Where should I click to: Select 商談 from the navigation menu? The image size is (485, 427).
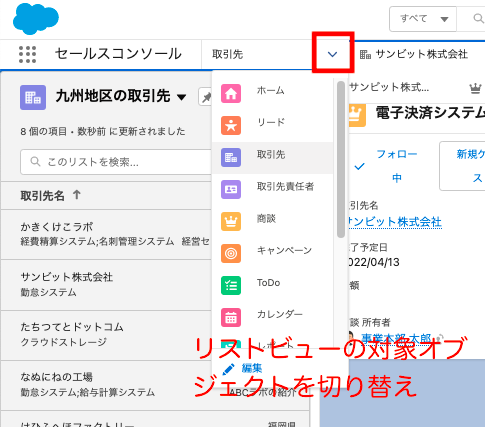[272, 221]
